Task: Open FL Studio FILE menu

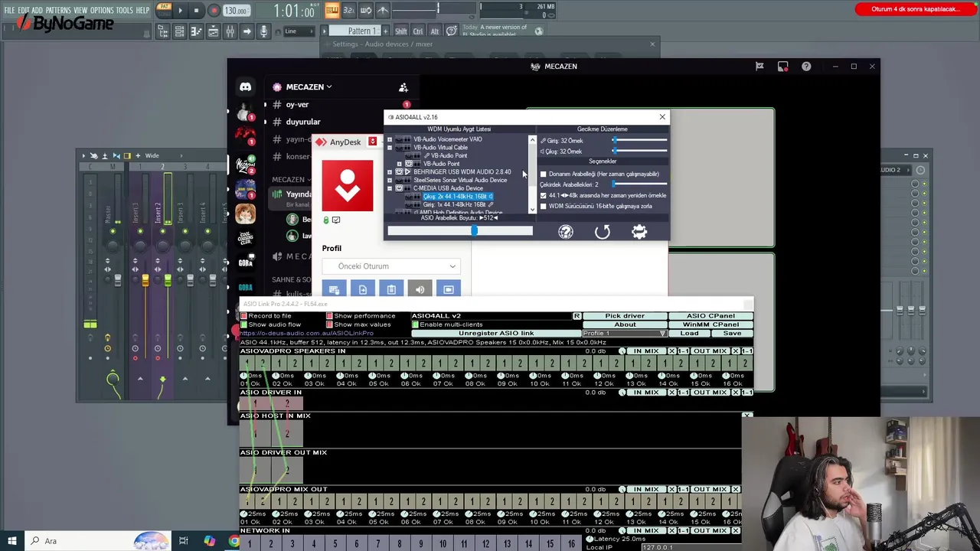Action: point(10,11)
